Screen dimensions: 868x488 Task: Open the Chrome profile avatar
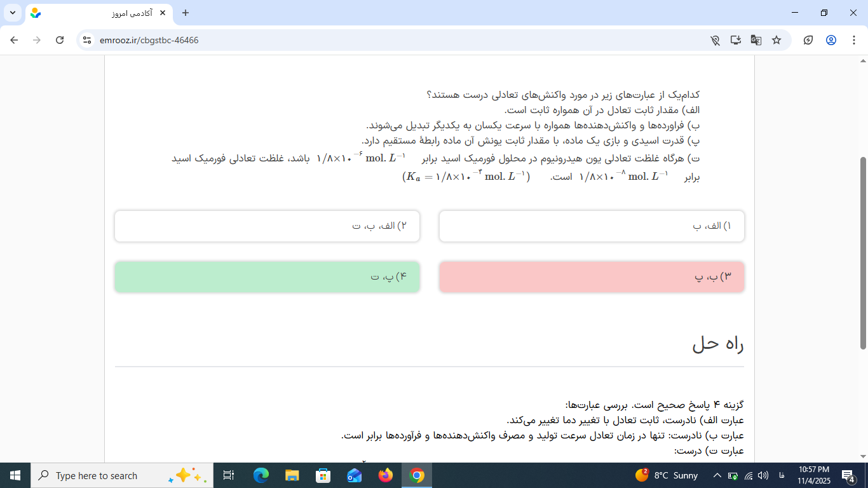click(x=831, y=40)
